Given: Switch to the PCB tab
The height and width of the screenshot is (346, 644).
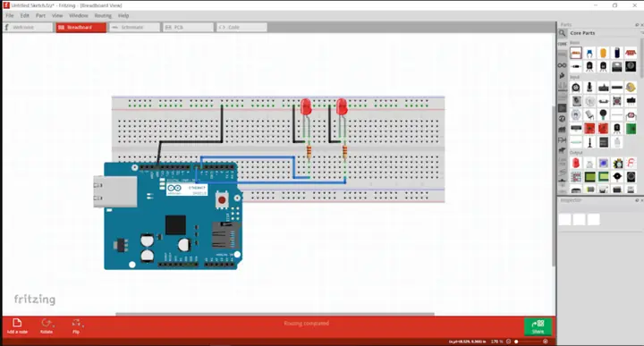Looking at the screenshot, I should [x=188, y=28].
